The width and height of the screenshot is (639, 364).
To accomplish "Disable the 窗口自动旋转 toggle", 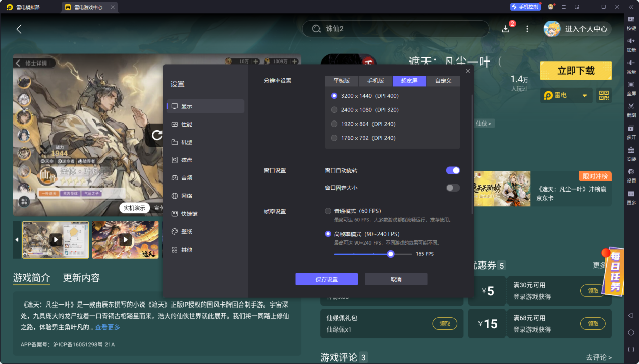I will 453,170.
